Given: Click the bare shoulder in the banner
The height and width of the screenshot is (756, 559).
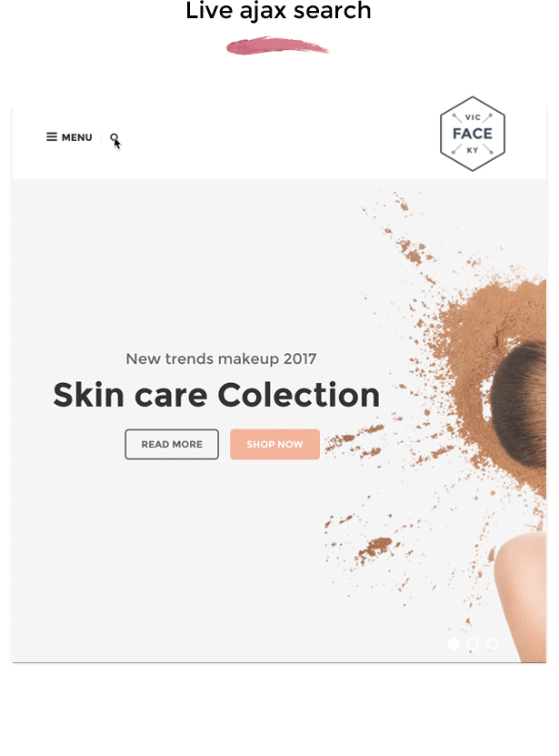Looking at the screenshot, I should tap(523, 596).
